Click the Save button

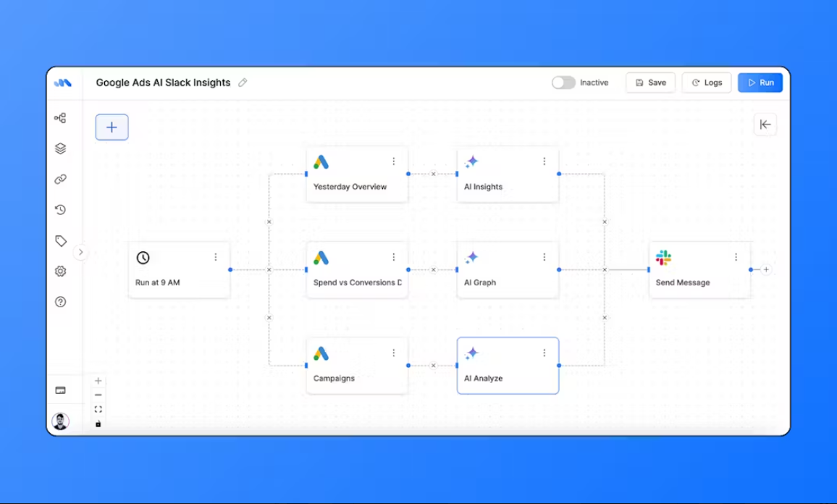tap(651, 83)
